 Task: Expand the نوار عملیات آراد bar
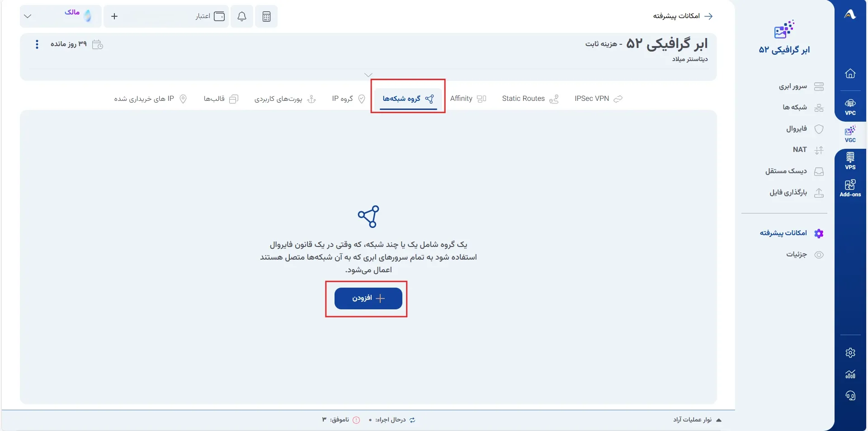coord(697,420)
